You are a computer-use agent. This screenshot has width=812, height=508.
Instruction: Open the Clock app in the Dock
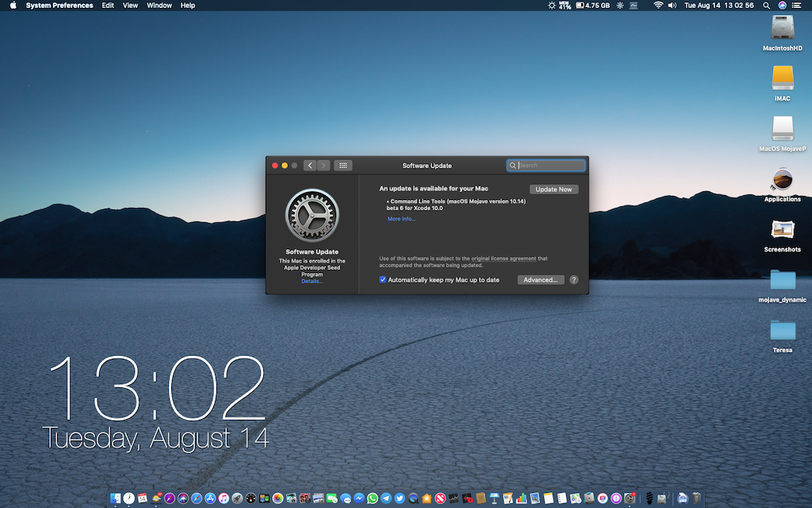click(x=129, y=498)
